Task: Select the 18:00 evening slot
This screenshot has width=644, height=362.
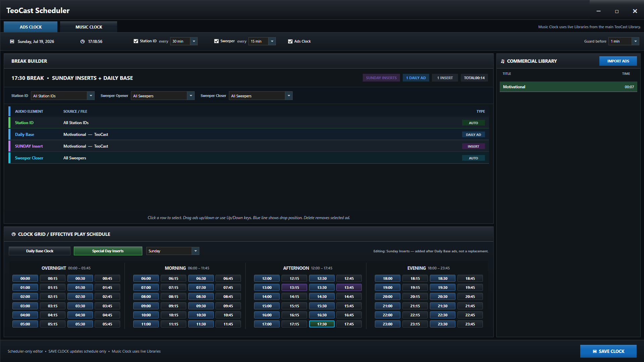Action: click(388, 278)
